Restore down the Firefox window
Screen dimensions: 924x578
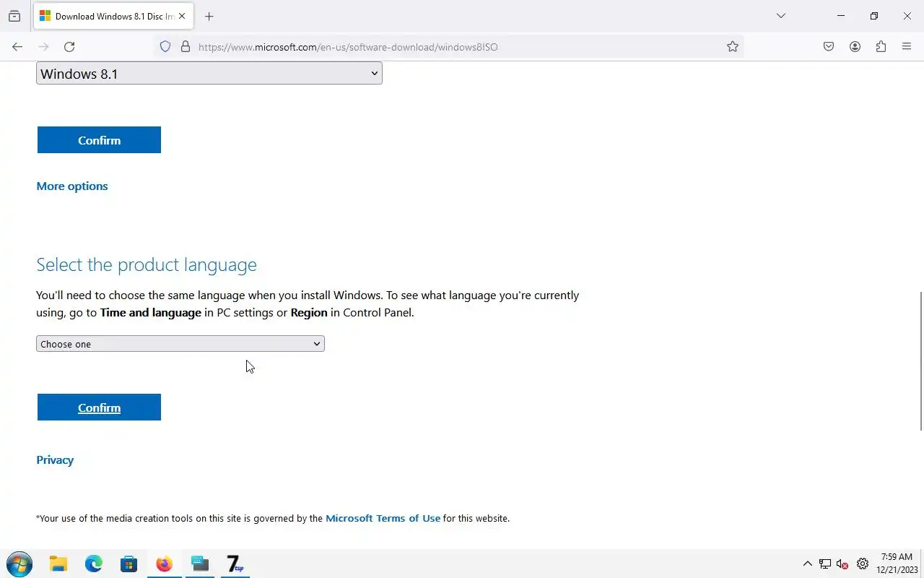874,16
